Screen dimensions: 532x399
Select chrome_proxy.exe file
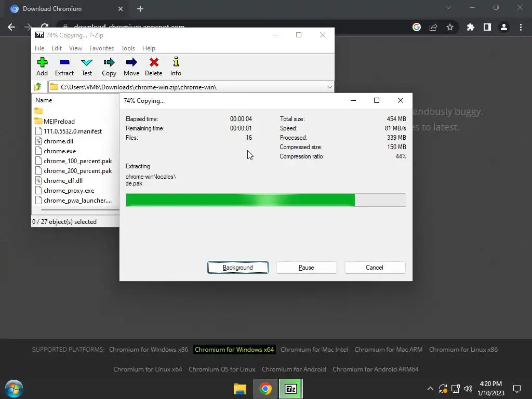point(69,191)
